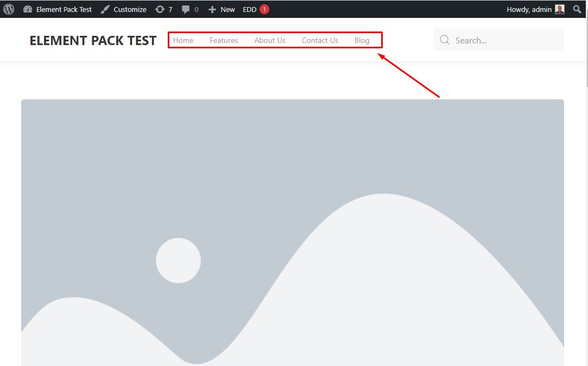Click the Element Pack Test site title
This screenshot has width=588, height=366.
point(92,40)
